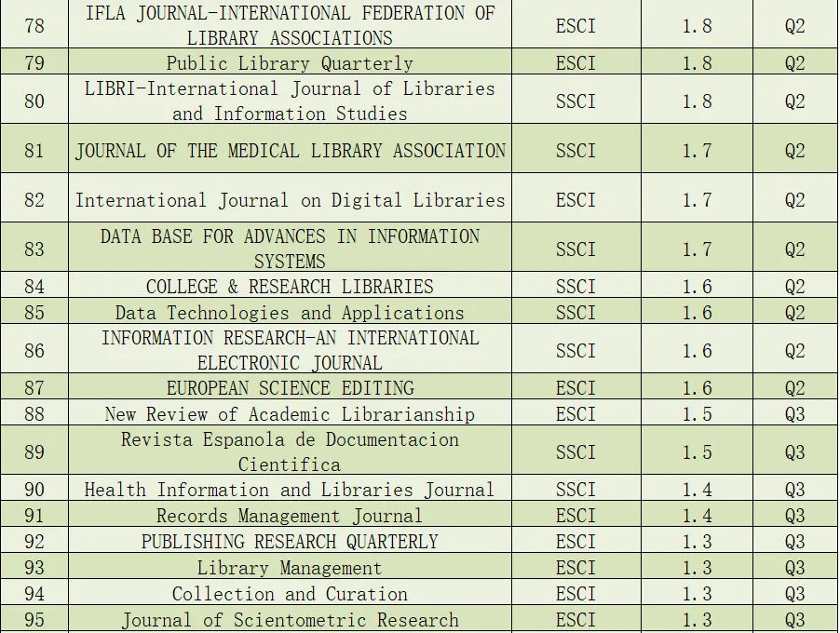Click the 1.5 value in row 89
This screenshot has height=633, width=840.
click(697, 452)
